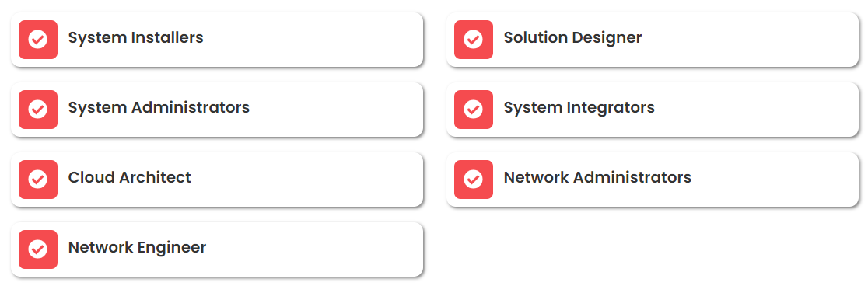
Task: Select the Cloud Architect check icon
Action: [x=38, y=180]
